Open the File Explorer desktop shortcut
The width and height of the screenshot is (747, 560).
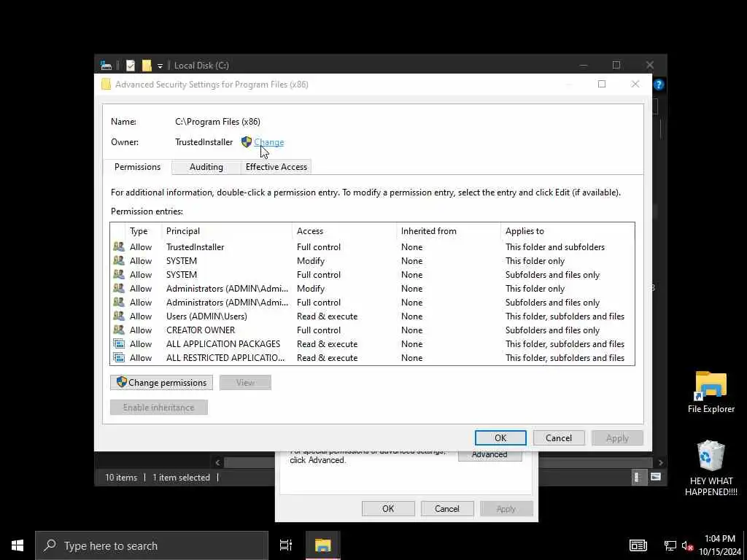(711, 392)
